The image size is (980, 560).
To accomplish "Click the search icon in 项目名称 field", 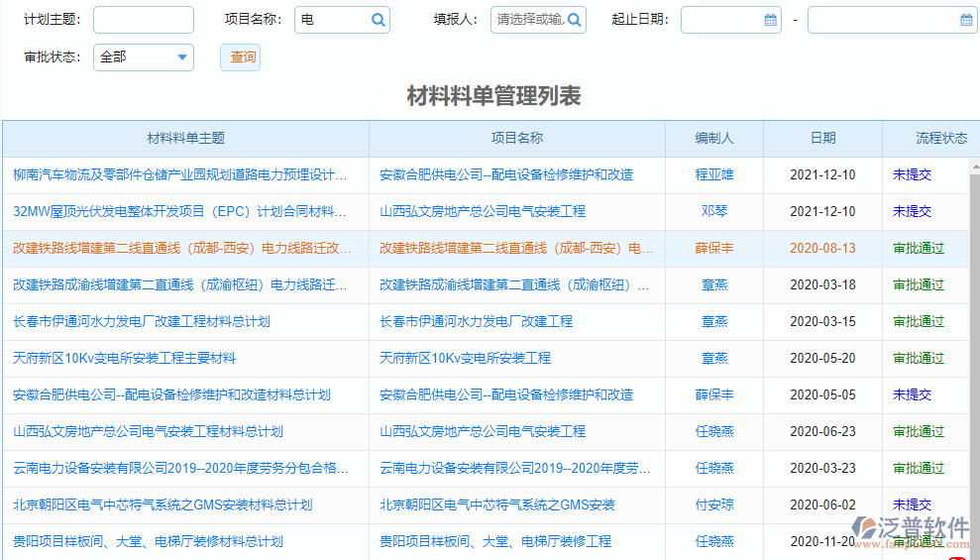I will [x=378, y=20].
